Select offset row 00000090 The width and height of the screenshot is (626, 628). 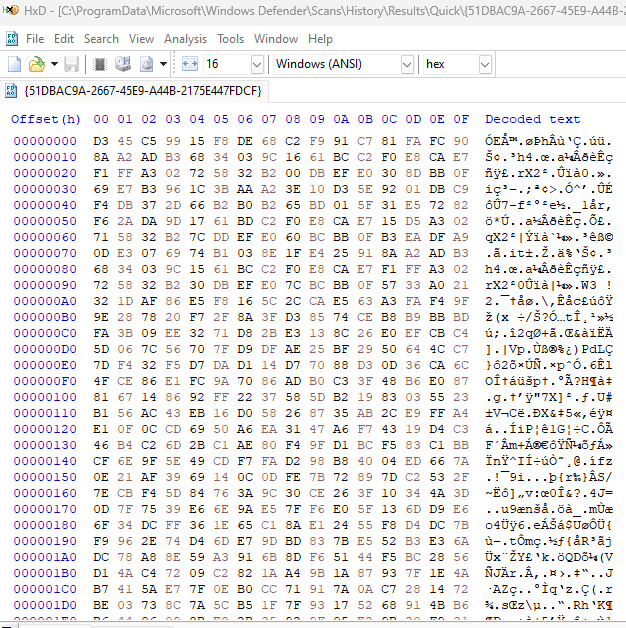pyautogui.click(x=45, y=285)
